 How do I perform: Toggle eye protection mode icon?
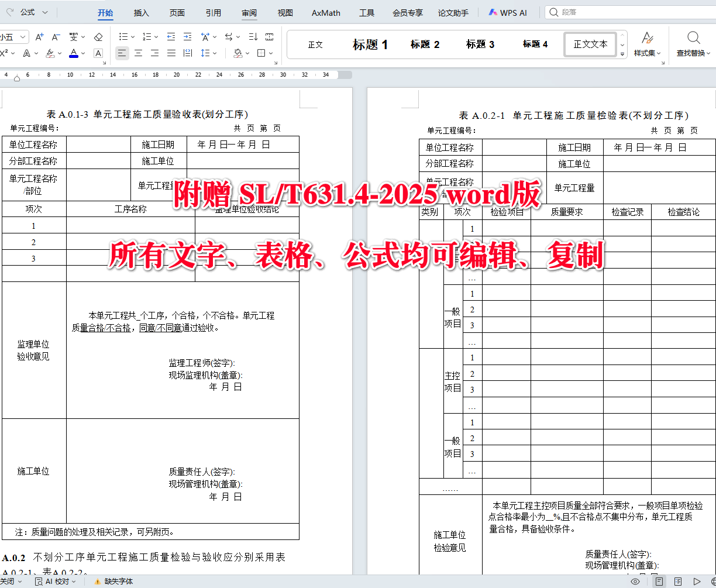coord(635,582)
